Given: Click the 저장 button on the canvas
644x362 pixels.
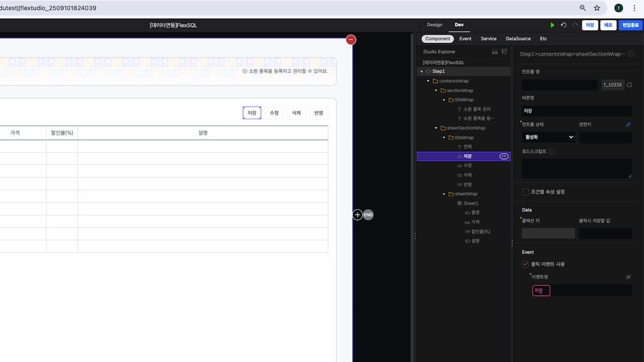Looking at the screenshot, I should (x=252, y=113).
